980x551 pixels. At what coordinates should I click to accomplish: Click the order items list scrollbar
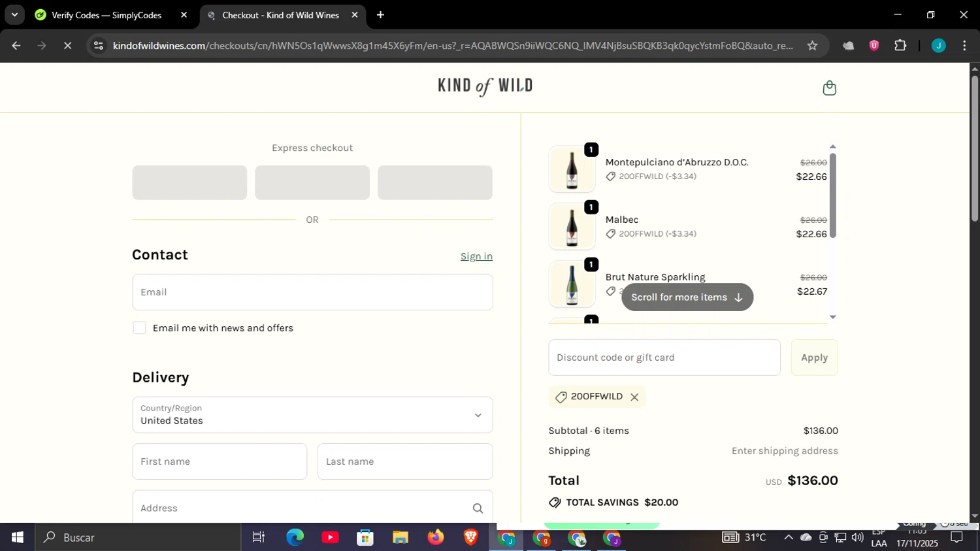[x=832, y=195]
